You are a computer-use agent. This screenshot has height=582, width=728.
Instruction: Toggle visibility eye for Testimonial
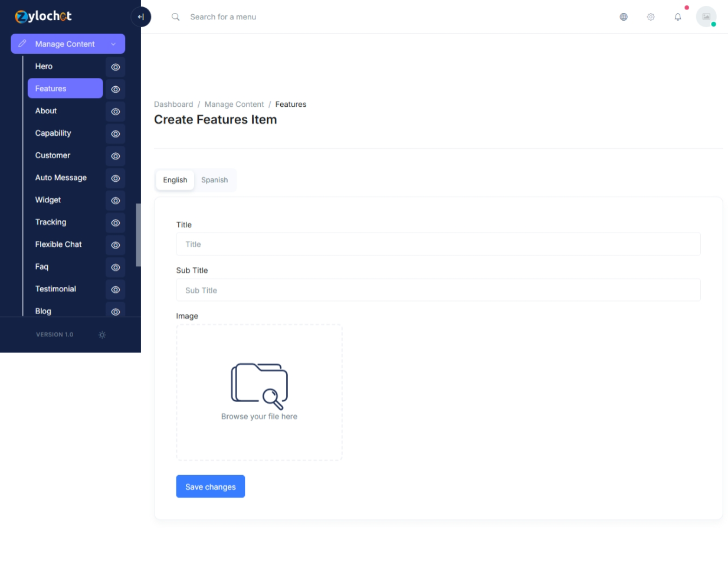click(x=116, y=289)
